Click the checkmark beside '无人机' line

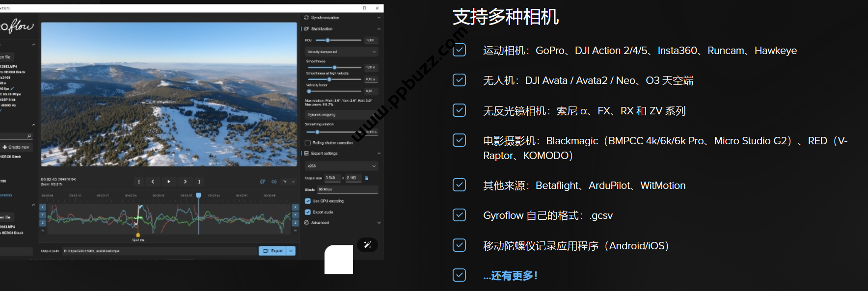(459, 80)
